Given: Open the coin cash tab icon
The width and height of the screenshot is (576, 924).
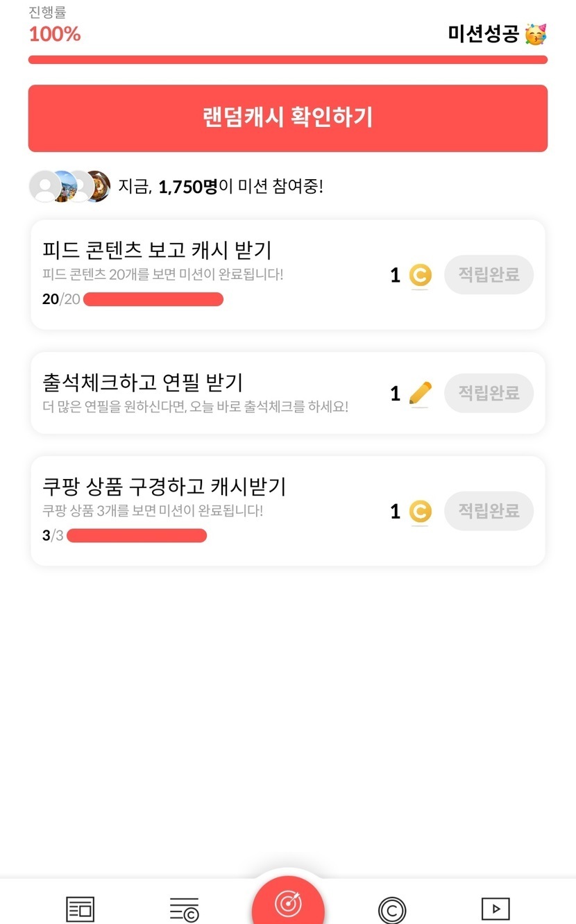Looking at the screenshot, I should [x=392, y=909].
